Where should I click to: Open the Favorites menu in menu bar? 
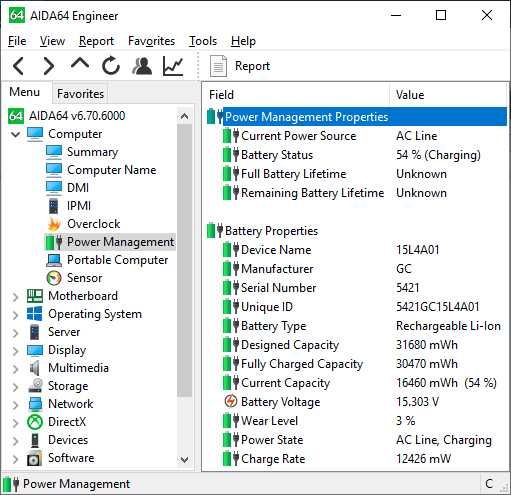pos(151,41)
